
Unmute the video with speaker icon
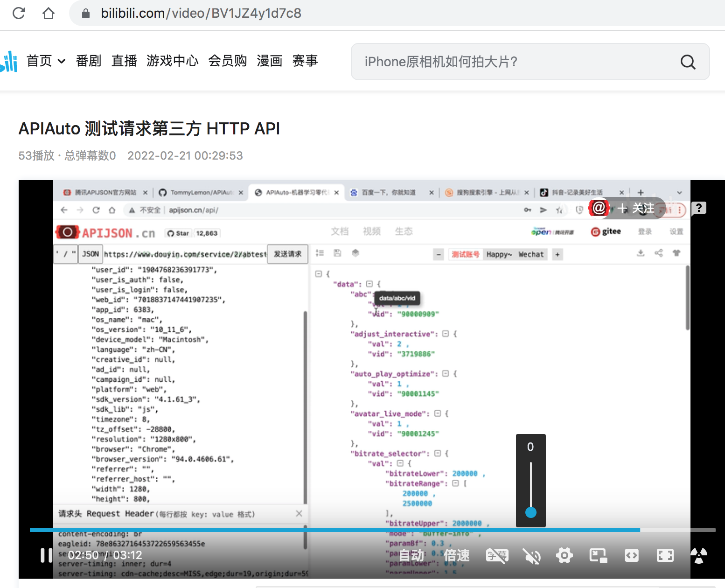click(x=531, y=555)
